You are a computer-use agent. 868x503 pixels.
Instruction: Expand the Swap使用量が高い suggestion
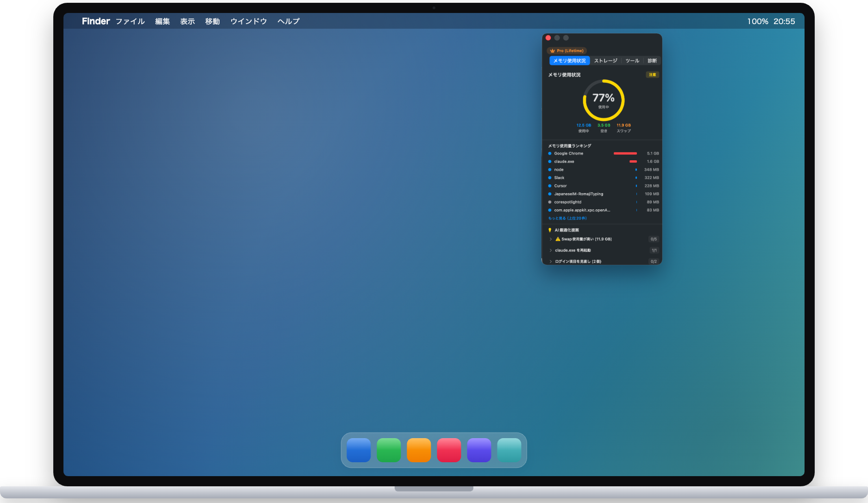pyautogui.click(x=551, y=239)
